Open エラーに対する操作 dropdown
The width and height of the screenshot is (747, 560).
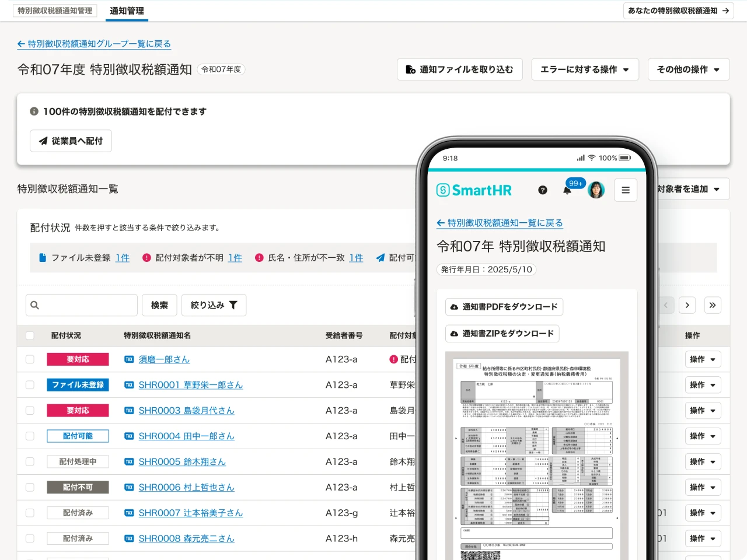pos(585,69)
